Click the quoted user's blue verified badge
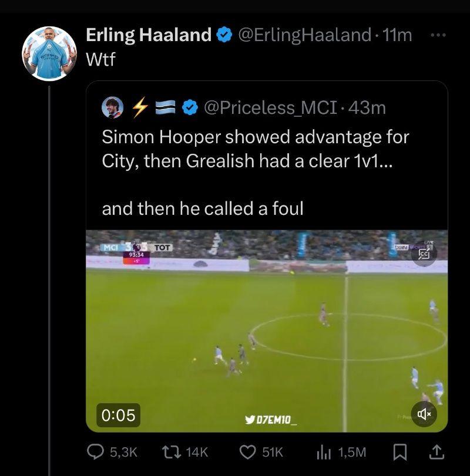This screenshot has width=470, height=476. point(188,107)
